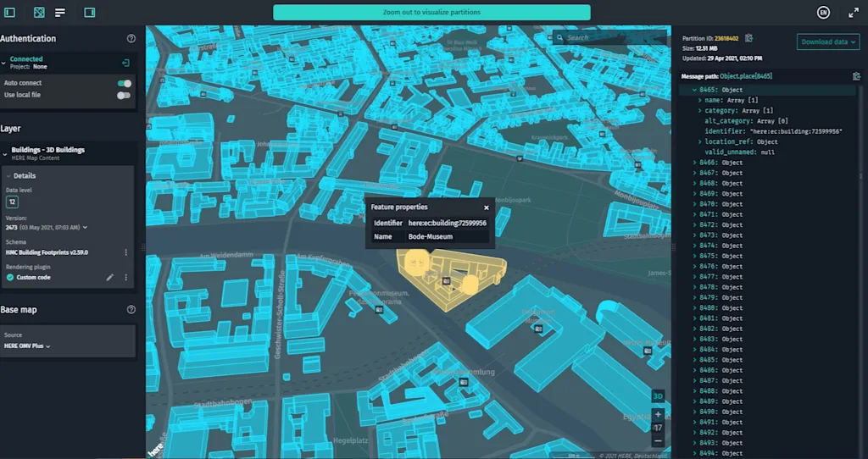Open the HERE OMV Plus source dropdown

(x=27, y=346)
